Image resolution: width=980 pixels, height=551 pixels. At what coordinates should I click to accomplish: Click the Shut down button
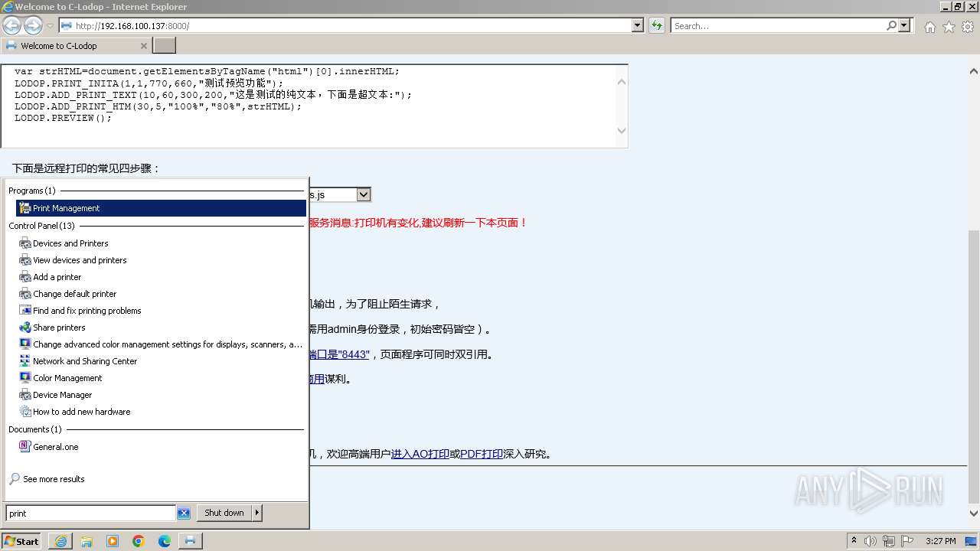(224, 513)
